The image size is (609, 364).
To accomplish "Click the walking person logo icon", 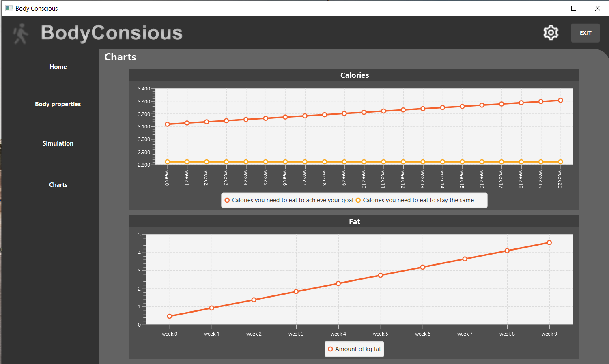I will [20, 33].
